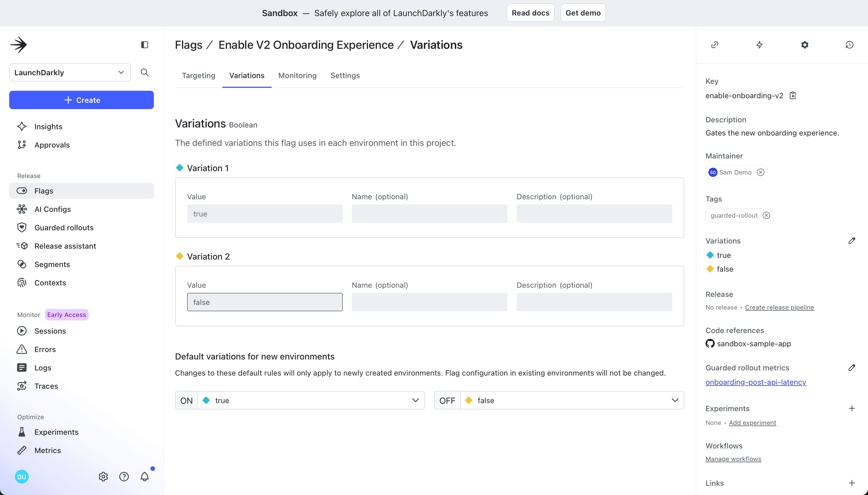Image resolution: width=868 pixels, height=495 pixels.
Task: Navigate to Contexts
Action: 82,283
